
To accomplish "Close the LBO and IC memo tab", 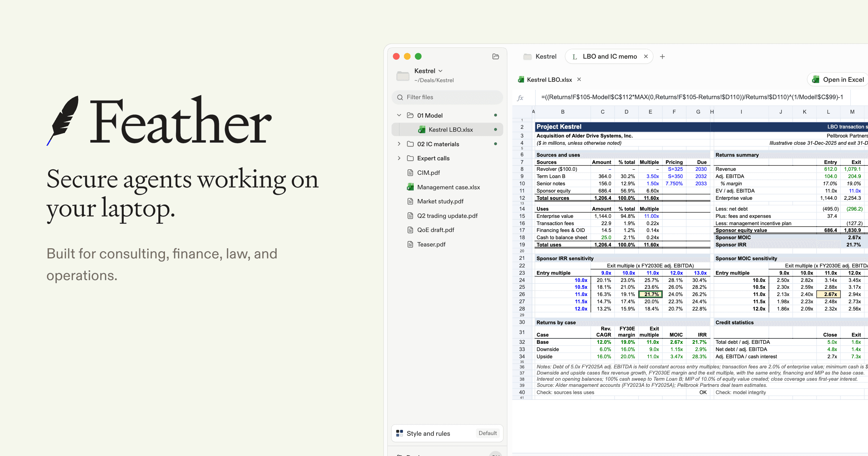I will tap(646, 56).
